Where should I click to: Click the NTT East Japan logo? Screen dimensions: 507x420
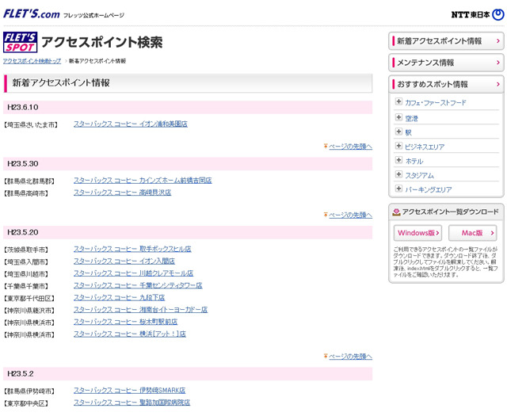[x=477, y=14]
